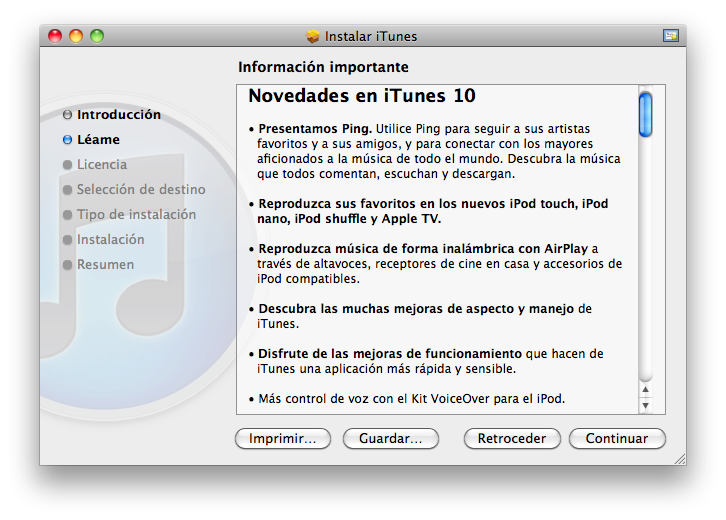Select the Léame step label
This screenshot has width=726, height=520.
tap(98, 139)
